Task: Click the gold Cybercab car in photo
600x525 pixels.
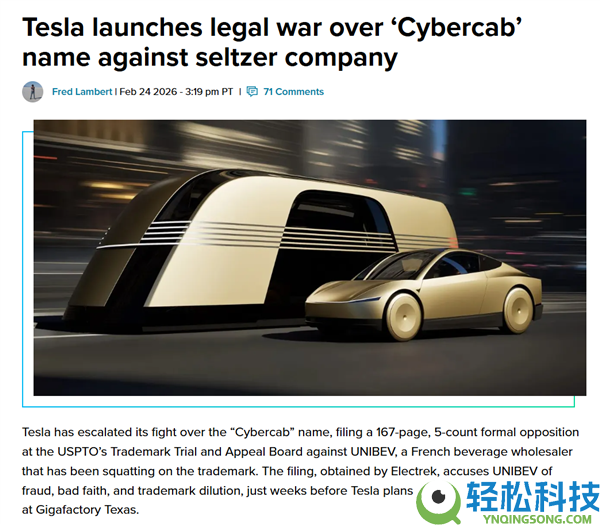Action: [424, 295]
